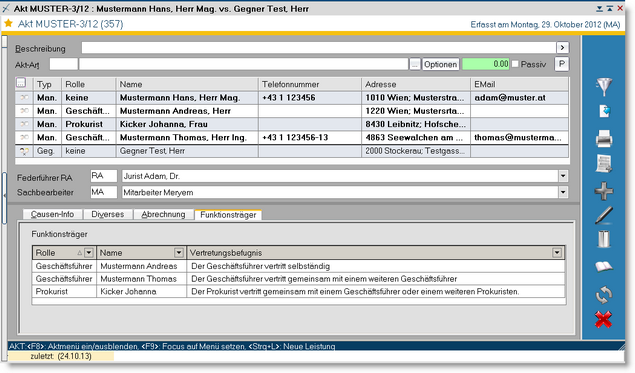Expand the Beschreibung field with arrow button

(x=562, y=48)
